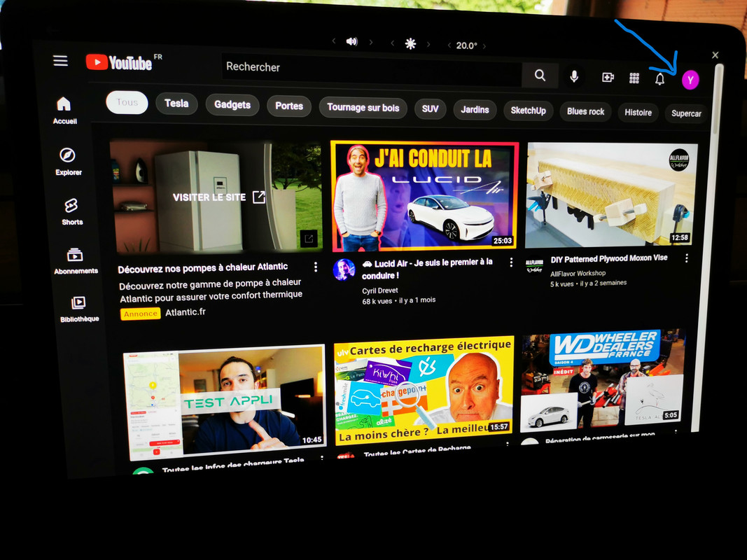Screen dimensions: 747x560
Task: Close the browser with X button
Action: pyautogui.click(x=715, y=55)
